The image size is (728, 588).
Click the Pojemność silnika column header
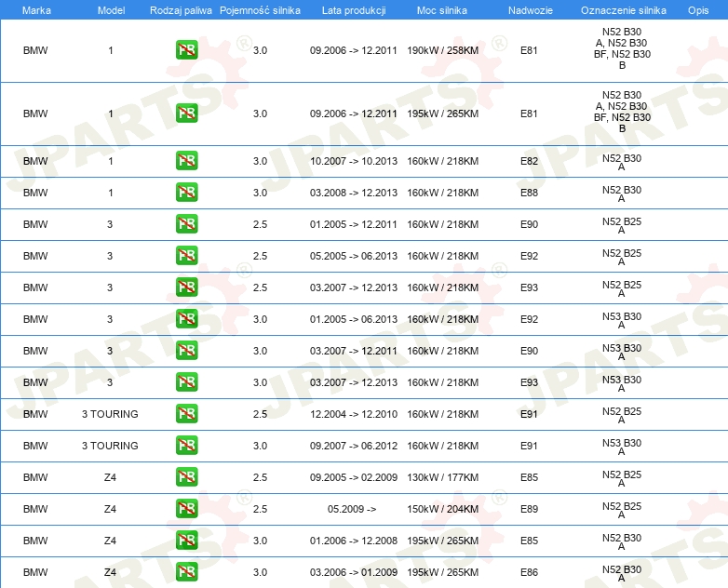pyautogui.click(x=260, y=10)
